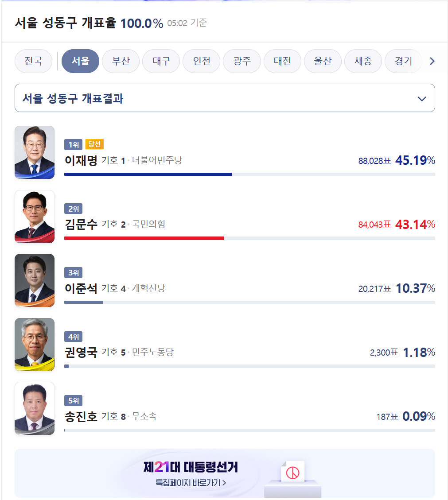Click 이재명's blue vote progress bar
Screen dimensions: 448x500
[x=148, y=174]
